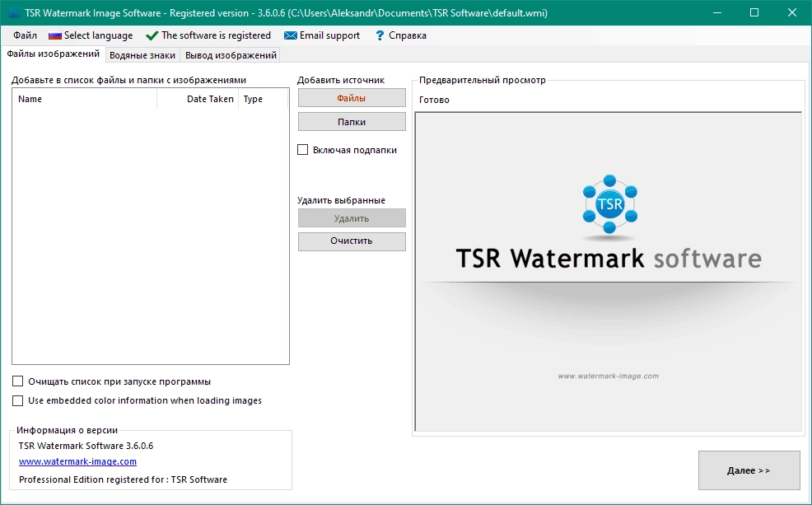Click the Удалить button
812x505 pixels.
(352, 218)
